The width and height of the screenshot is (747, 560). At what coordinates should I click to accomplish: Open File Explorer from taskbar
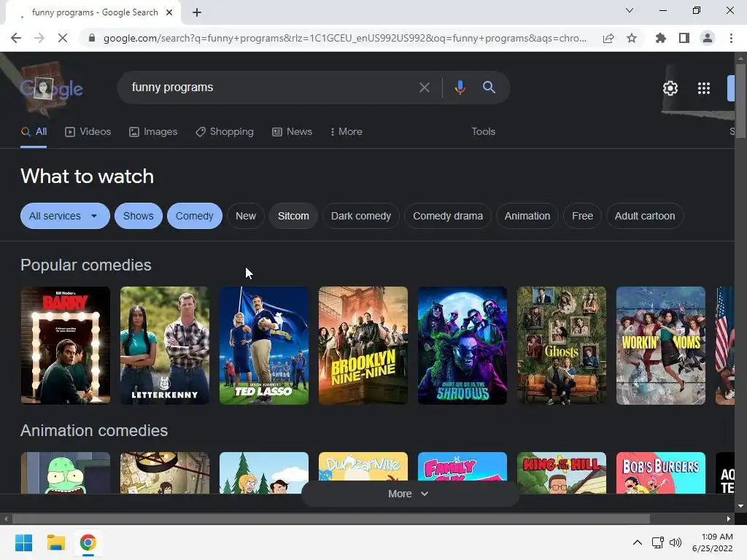[x=55, y=542]
